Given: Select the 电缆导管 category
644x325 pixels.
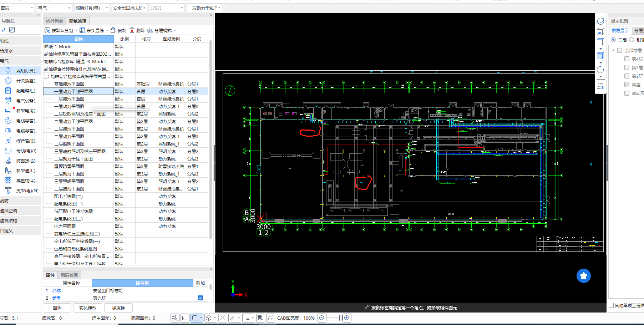Looking at the screenshot, I should [21, 131].
